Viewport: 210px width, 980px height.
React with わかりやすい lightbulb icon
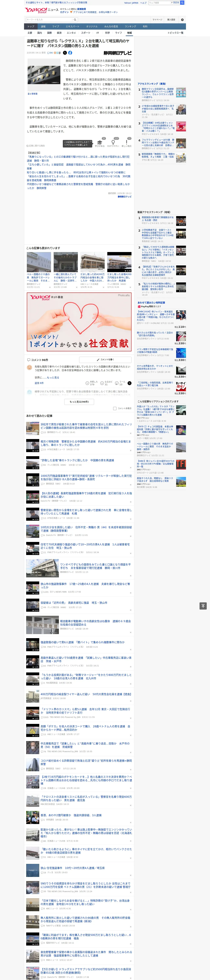click(x=113, y=143)
